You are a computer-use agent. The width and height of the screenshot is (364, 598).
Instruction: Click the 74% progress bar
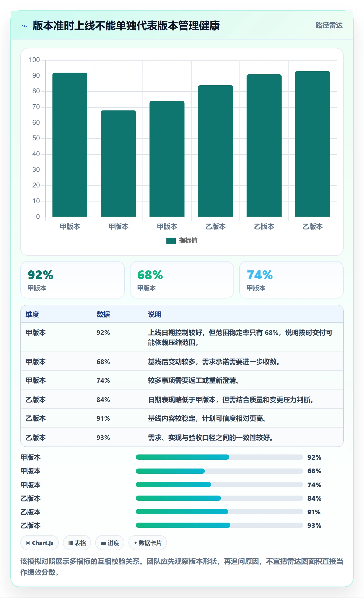tap(219, 485)
